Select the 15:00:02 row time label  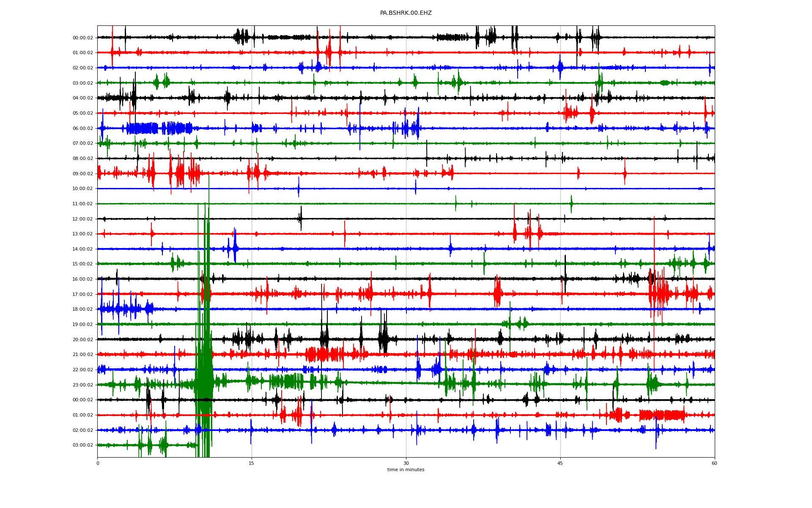[x=82, y=264]
